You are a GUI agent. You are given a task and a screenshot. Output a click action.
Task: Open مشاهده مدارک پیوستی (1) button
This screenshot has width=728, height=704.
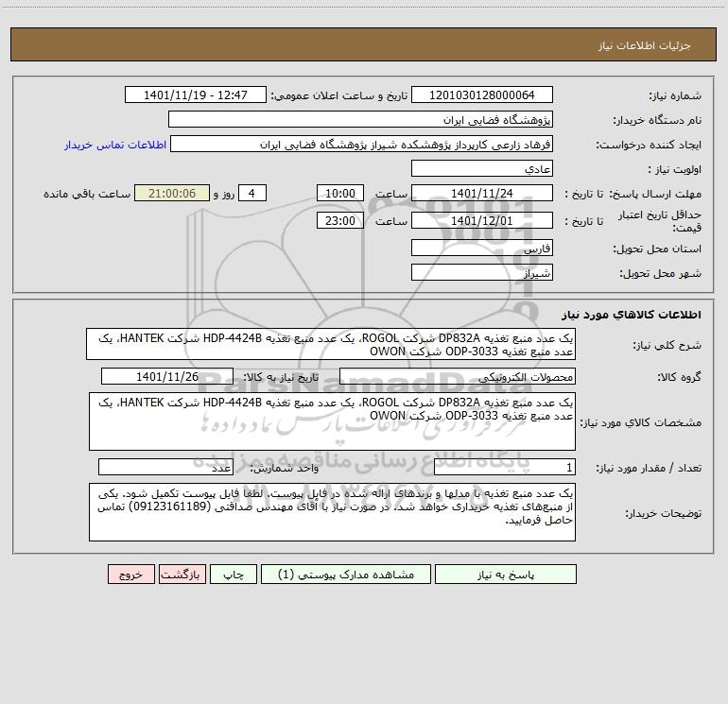(346, 574)
